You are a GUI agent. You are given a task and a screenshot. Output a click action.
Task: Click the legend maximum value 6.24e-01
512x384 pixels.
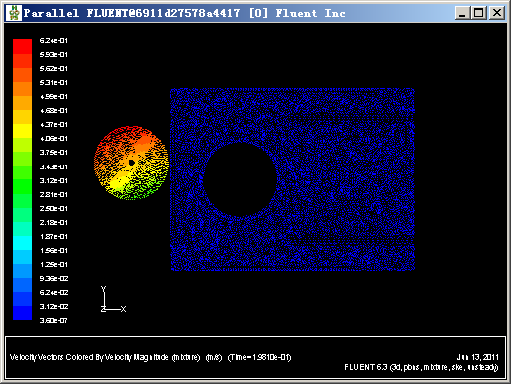(53, 40)
